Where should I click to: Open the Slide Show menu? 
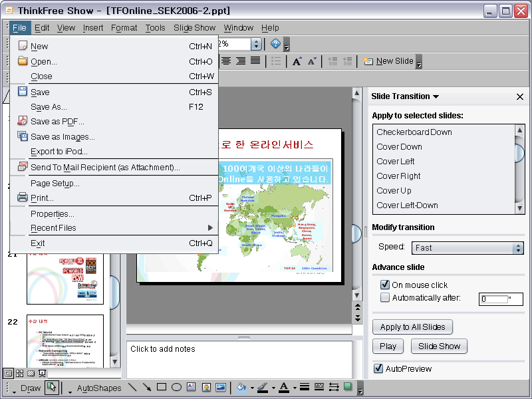(194, 28)
